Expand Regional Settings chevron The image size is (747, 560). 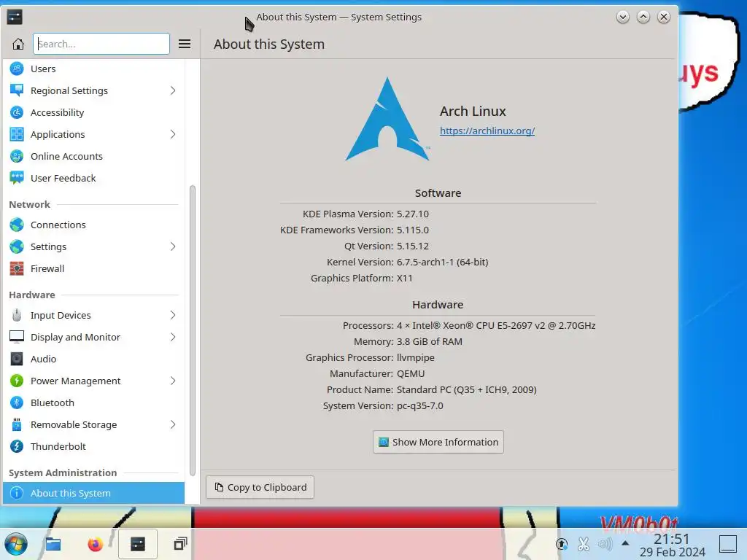[173, 90]
